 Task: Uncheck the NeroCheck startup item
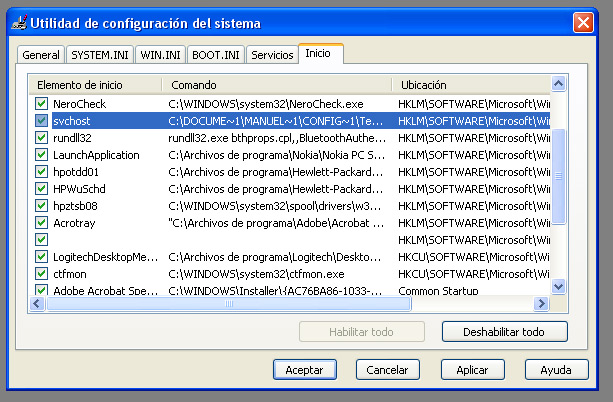(41, 104)
